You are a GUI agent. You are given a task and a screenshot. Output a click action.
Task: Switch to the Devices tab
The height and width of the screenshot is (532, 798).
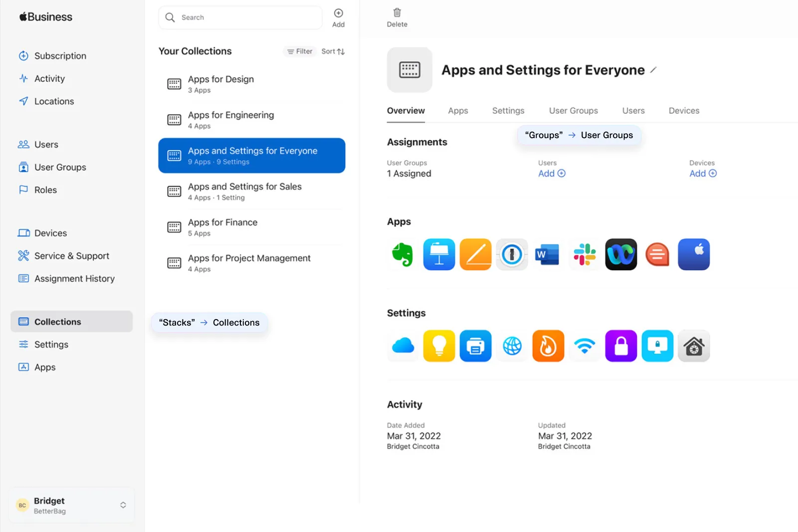click(x=684, y=111)
